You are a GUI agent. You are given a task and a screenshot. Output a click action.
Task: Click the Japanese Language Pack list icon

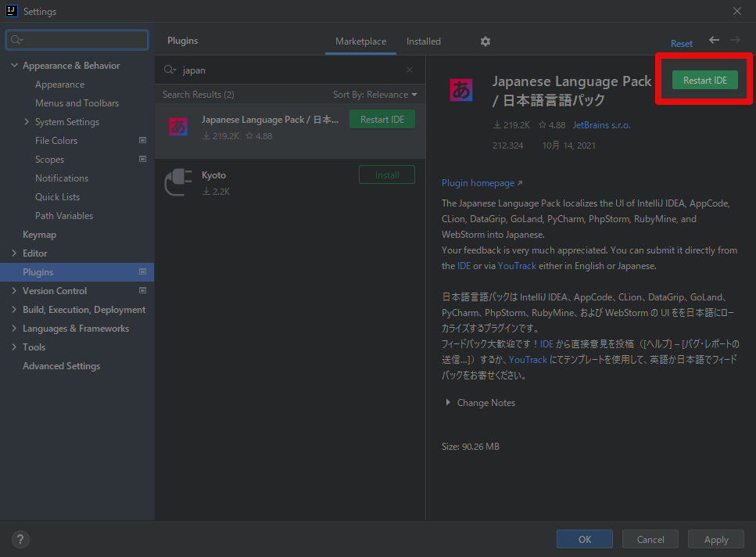click(x=178, y=127)
